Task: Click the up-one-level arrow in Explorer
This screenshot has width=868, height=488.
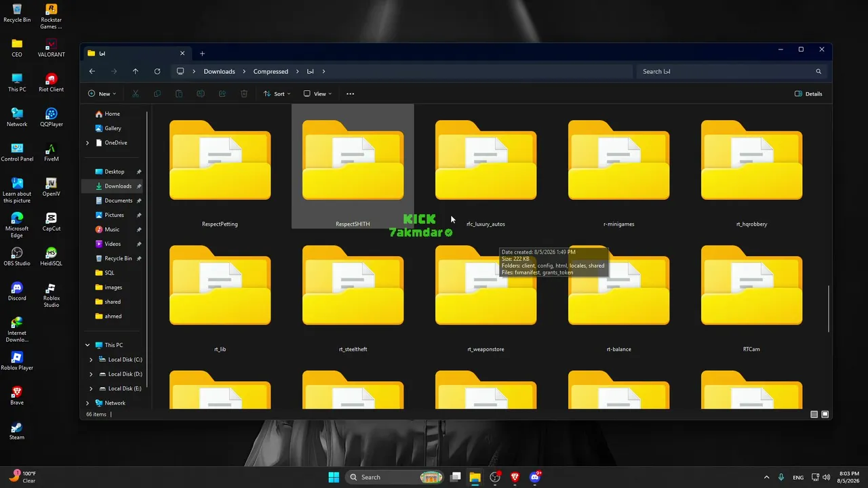Action: (136, 71)
